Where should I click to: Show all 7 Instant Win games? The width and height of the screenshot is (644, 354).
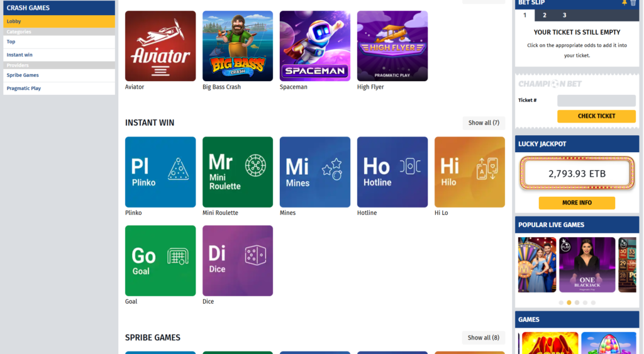click(484, 123)
